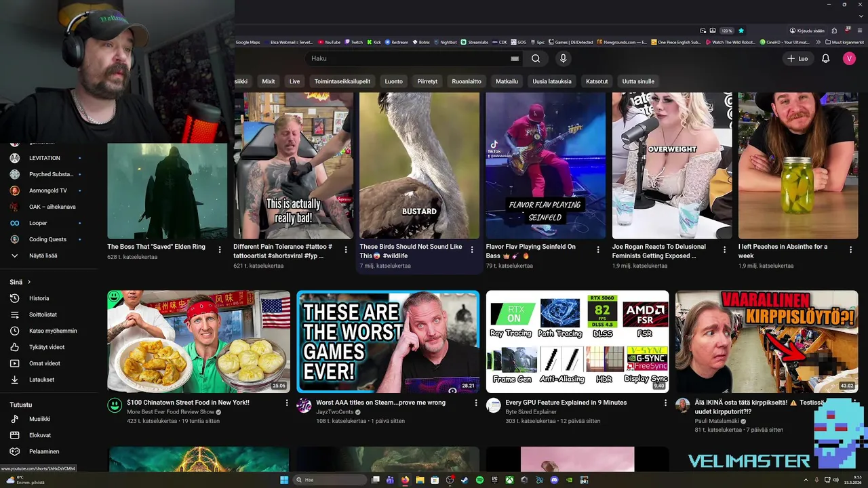Image resolution: width=868 pixels, height=488 pixels.
Task: Open options for Different Pain Tolerance short
Action: [x=346, y=249]
